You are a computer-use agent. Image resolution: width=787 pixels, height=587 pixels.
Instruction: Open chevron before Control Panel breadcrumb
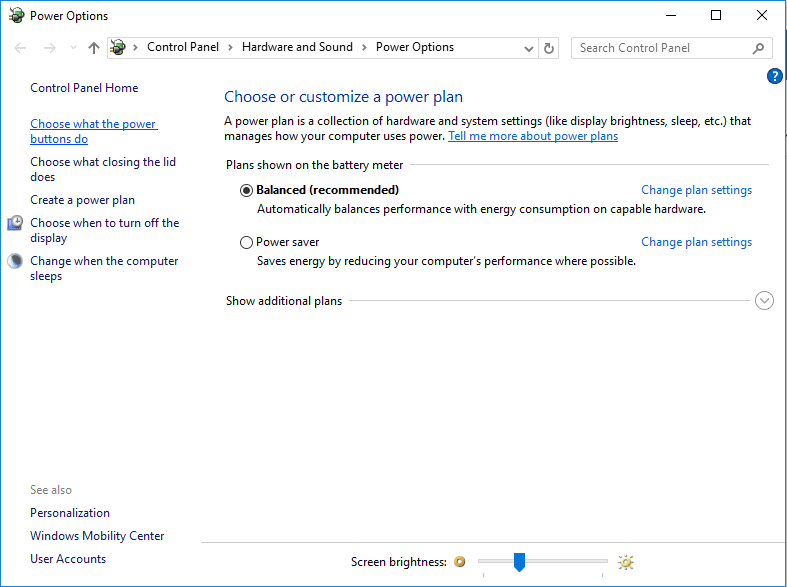pyautogui.click(x=136, y=48)
